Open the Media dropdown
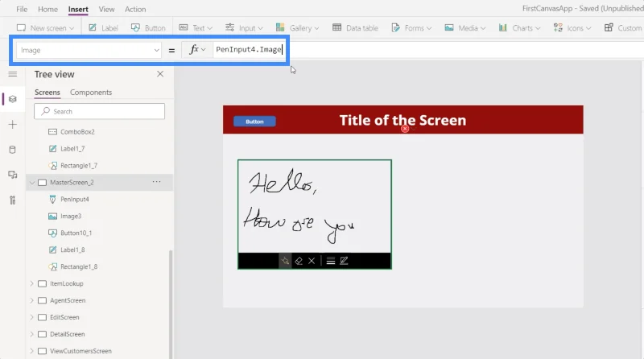The width and height of the screenshot is (644, 359). [x=465, y=28]
